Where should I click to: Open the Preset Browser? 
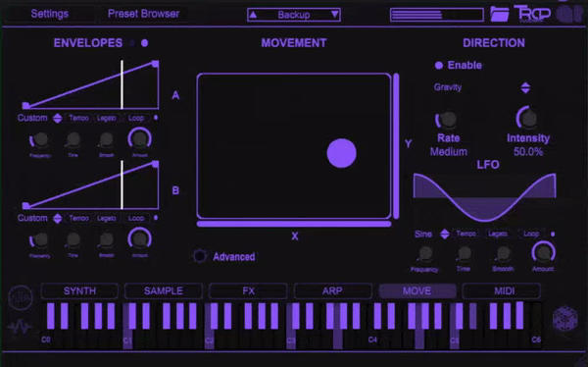[143, 14]
